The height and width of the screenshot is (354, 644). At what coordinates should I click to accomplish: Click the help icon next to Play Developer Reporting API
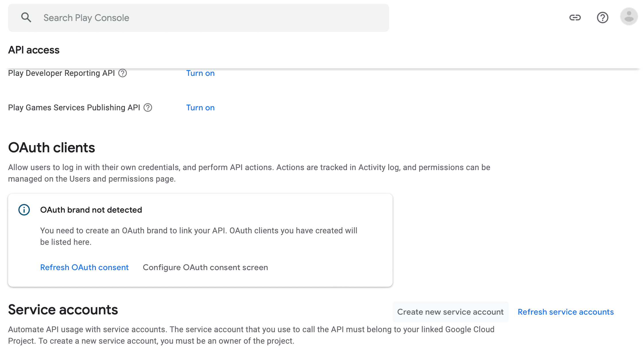click(123, 73)
